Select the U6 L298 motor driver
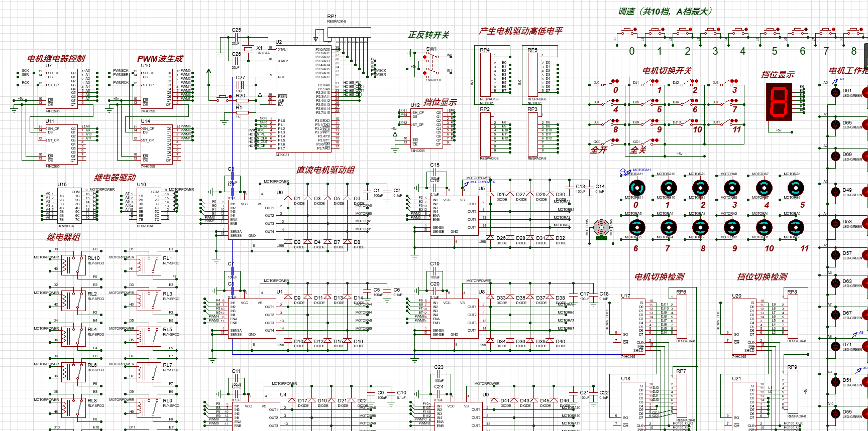 (252, 219)
